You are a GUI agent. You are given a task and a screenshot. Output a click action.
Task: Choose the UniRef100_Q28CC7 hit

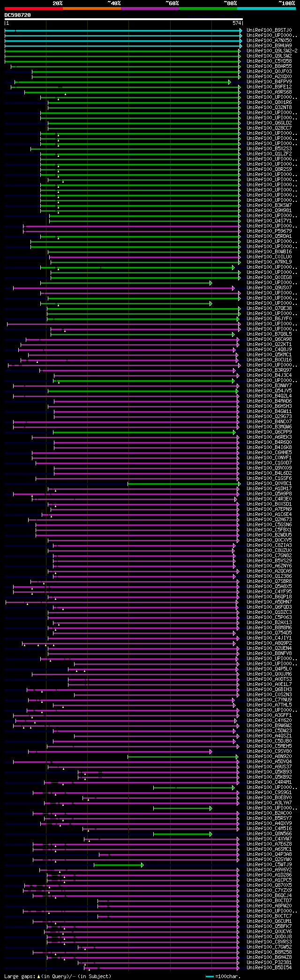click(269, 128)
